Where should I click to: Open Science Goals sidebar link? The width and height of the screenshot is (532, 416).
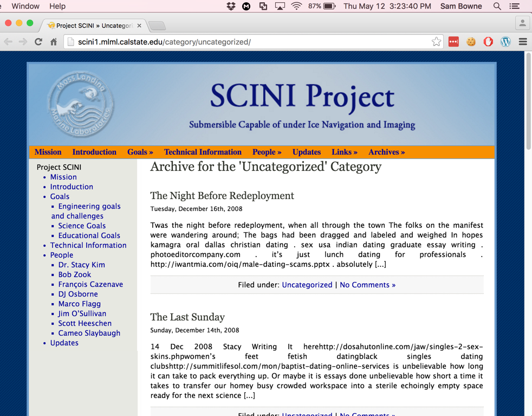pyautogui.click(x=82, y=226)
